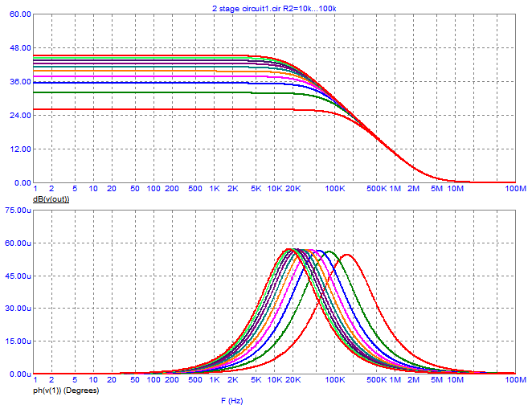532x413 pixels.
Task: Click the 10K frequency tick under the phase plot
Action: point(275,380)
